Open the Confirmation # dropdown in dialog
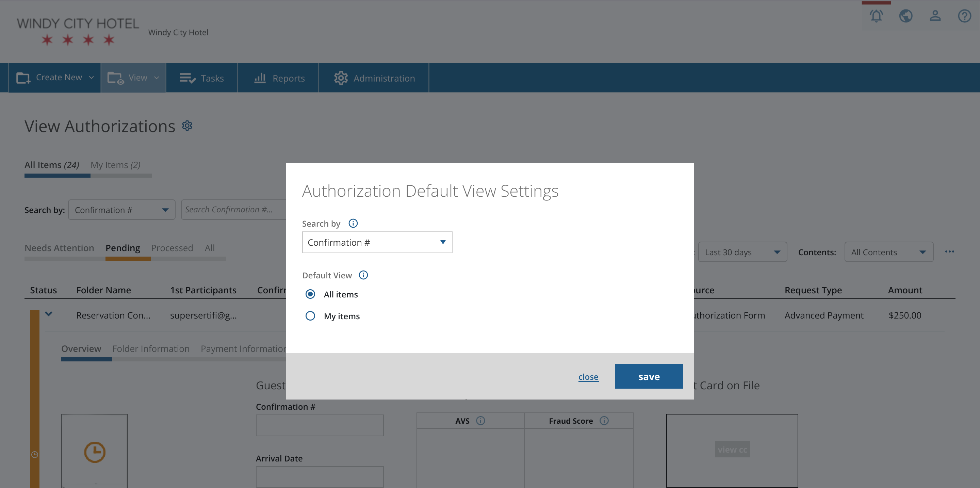980x488 pixels. (377, 242)
